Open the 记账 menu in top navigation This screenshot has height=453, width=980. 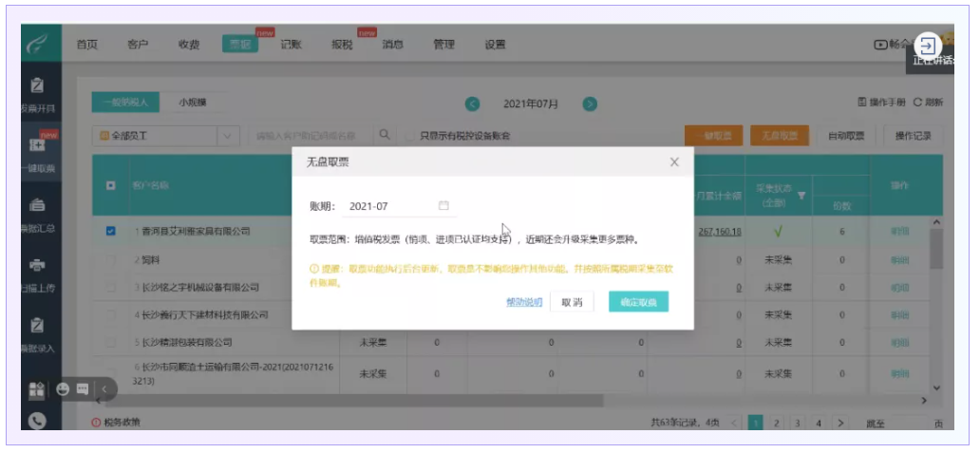click(x=291, y=45)
